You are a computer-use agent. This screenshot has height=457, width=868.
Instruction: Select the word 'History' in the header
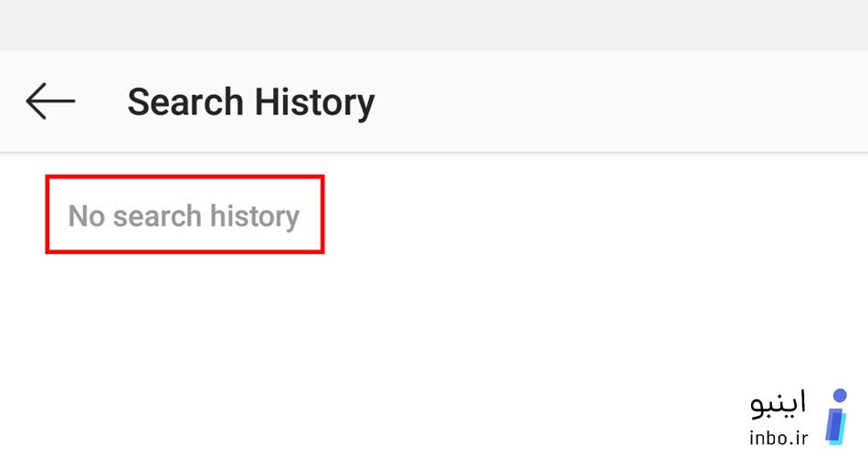click(x=314, y=103)
